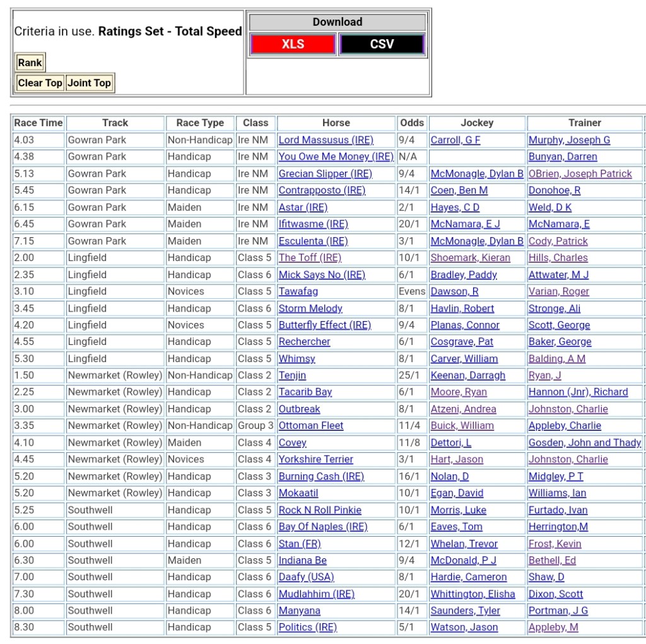Open the Rock N Roll Pinkie link
646x644 pixels.
(320, 510)
